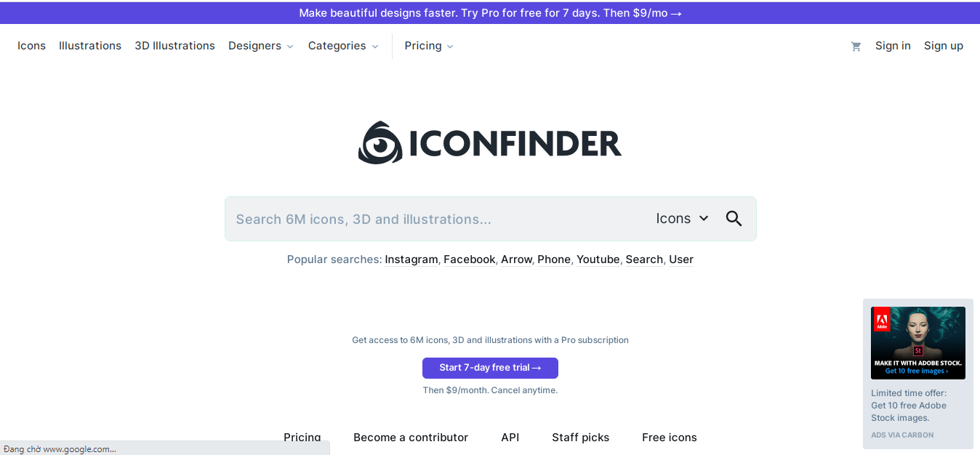Open the Become a contributor link
980x455 pixels.
411,438
